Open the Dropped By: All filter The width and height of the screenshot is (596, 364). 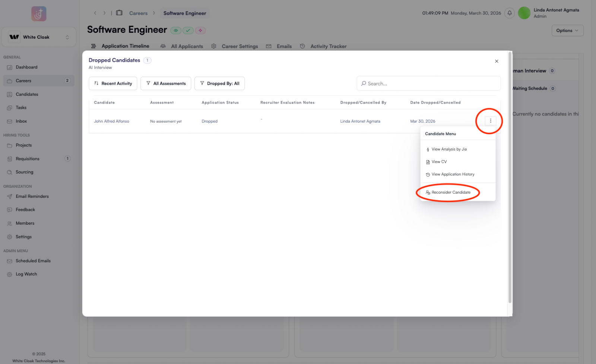pos(219,83)
